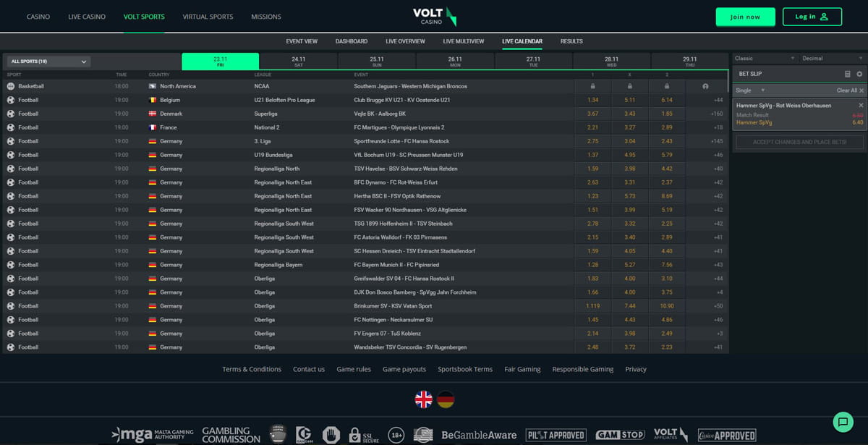Select the 23.11 FRI date tab
The width and height of the screenshot is (868, 445).
(220, 62)
